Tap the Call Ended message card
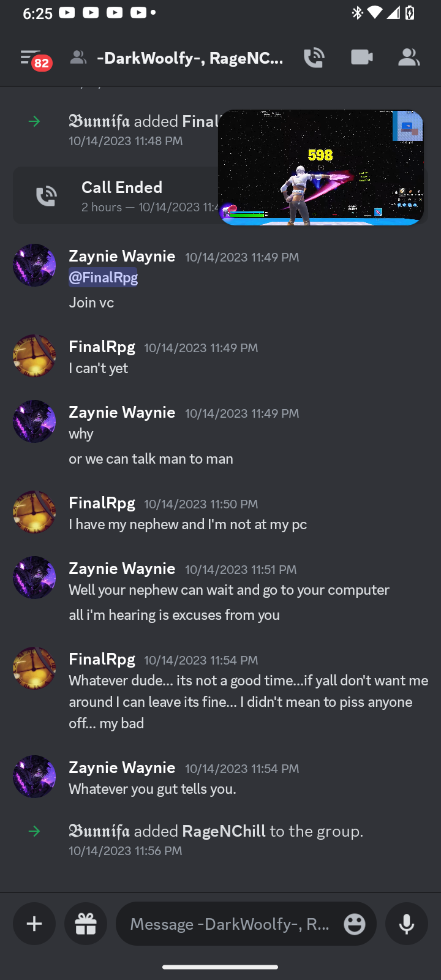Viewport: 441px width, 980px height. (116, 196)
